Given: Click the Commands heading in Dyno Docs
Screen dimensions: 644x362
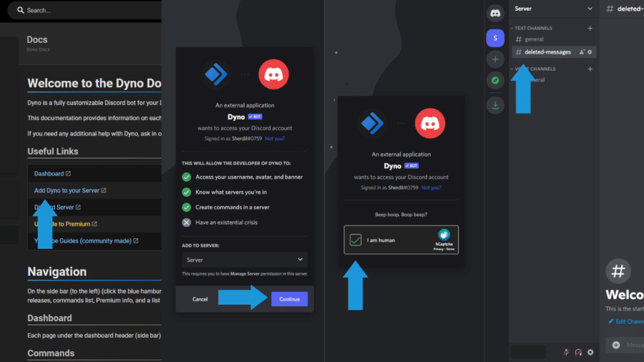Looking at the screenshot, I should 51,353.
